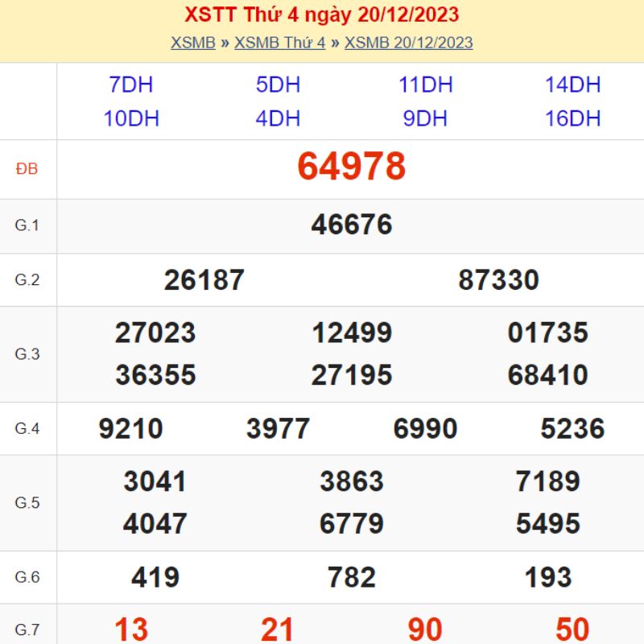Click G.5 number 7189

click(548, 481)
